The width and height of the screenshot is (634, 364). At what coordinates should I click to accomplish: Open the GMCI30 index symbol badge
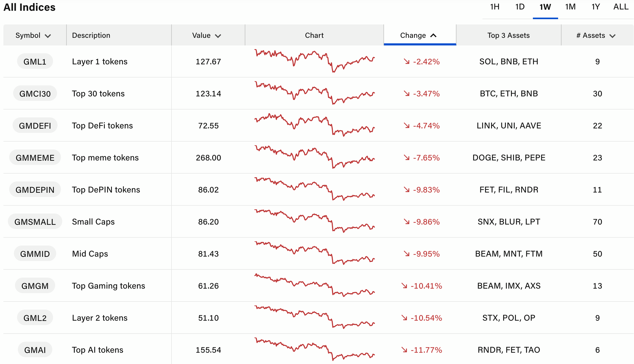pyautogui.click(x=35, y=93)
